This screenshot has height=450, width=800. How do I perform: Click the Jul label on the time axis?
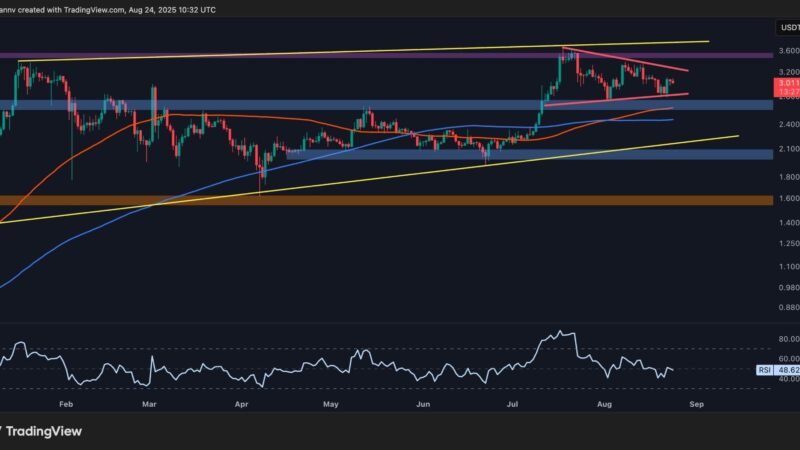(x=512, y=404)
